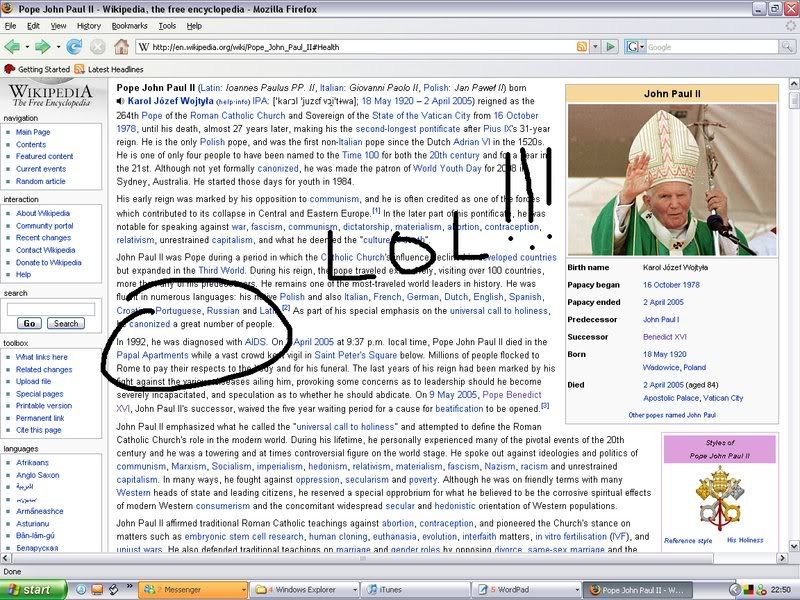Subscribe via the orange RSS feed icon
The image size is (800, 600).
582,47
